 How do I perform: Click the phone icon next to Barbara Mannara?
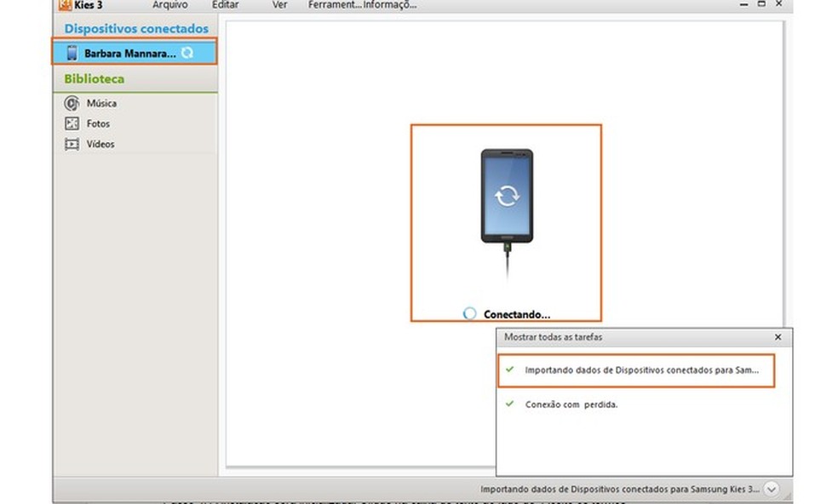tap(72, 52)
